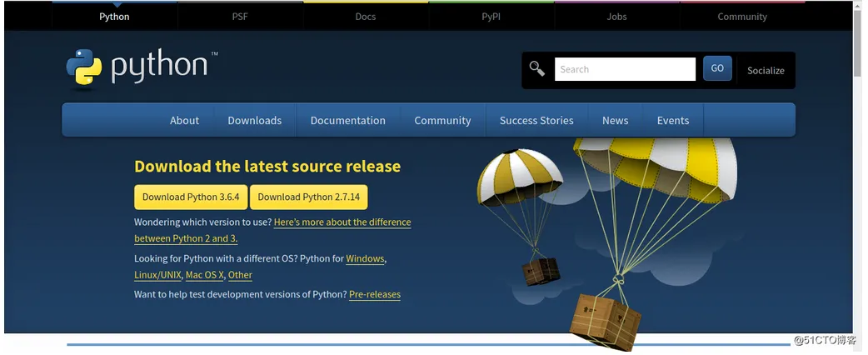The height and width of the screenshot is (355, 868).
Task: Open the Jobs top tab
Action: tap(616, 17)
